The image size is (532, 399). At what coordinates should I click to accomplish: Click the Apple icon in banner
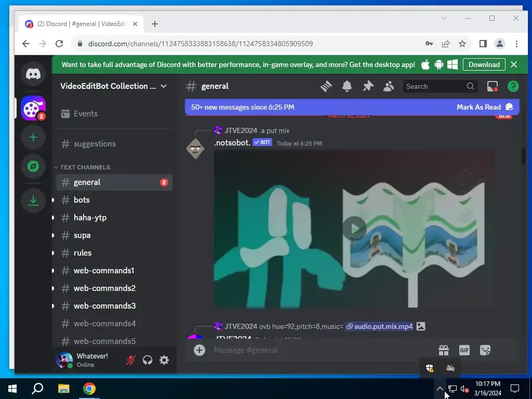(425, 64)
